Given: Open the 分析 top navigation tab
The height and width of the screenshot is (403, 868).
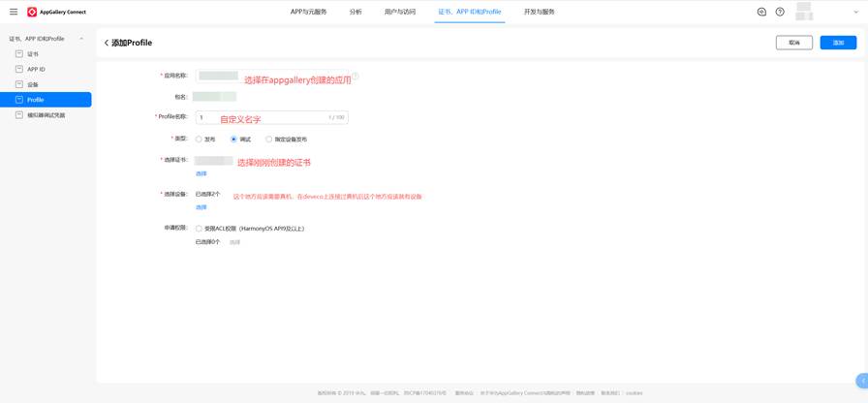Looking at the screenshot, I should point(356,12).
